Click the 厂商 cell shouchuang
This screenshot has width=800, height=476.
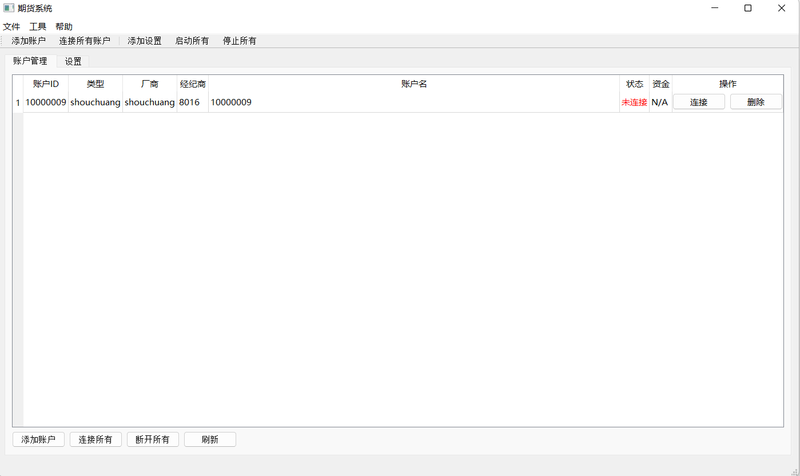149,103
